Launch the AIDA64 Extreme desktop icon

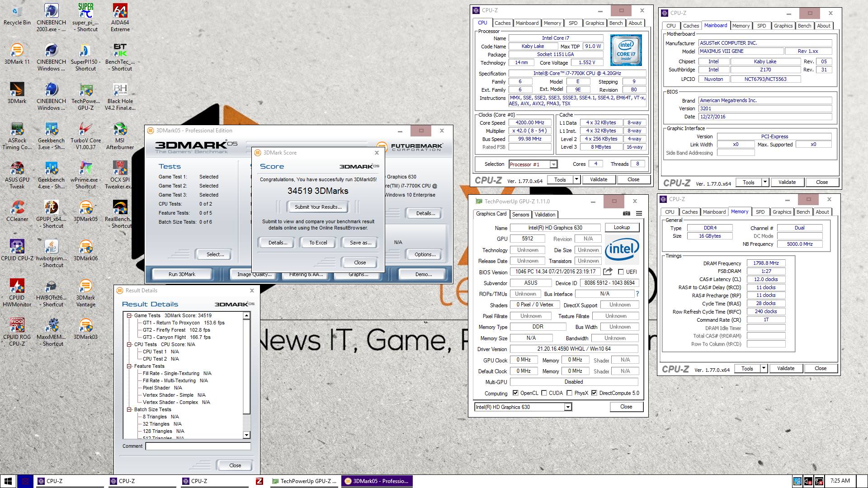(x=120, y=18)
